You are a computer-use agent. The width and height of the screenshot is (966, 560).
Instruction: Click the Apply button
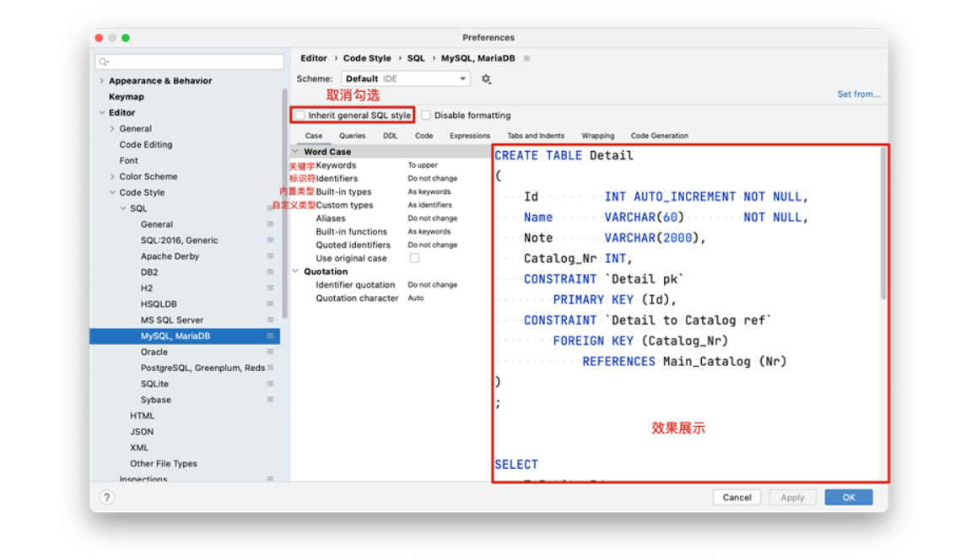point(792,497)
